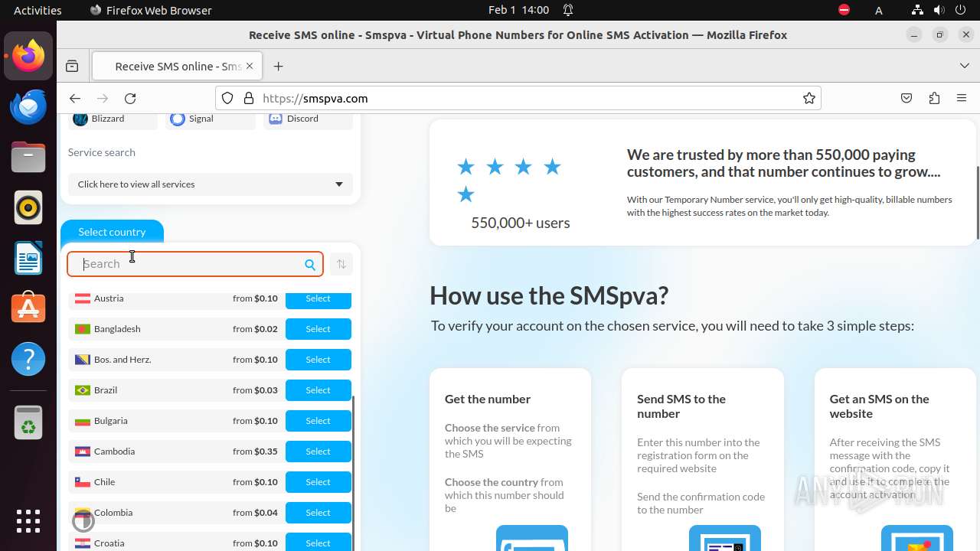The image size is (980, 551).
Task: Open the all services dropdown
Action: [211, 184]
